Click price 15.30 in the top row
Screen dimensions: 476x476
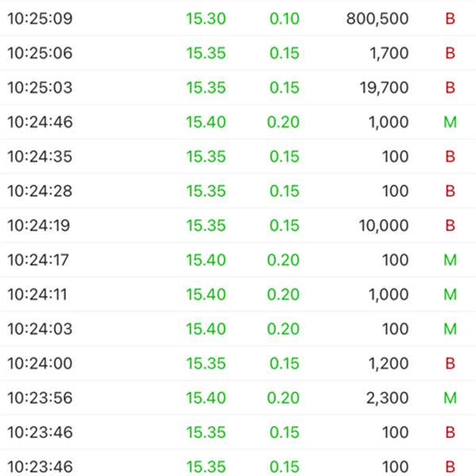click(205, 19)
